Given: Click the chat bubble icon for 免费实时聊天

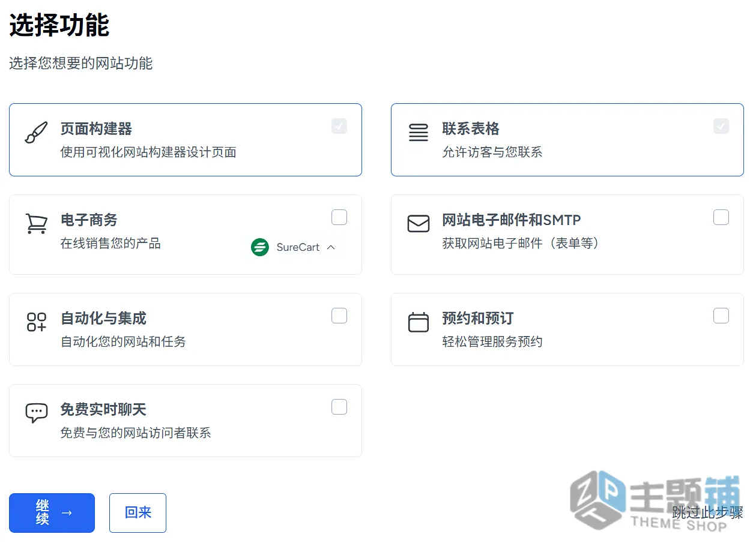Looking at the screenshot, I should point(37,413).
